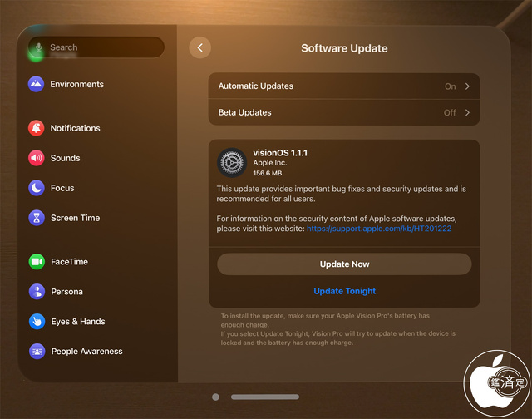Click the Software Update heading
This screenshot has height=419, width=532.
click(x=344, y=48)
